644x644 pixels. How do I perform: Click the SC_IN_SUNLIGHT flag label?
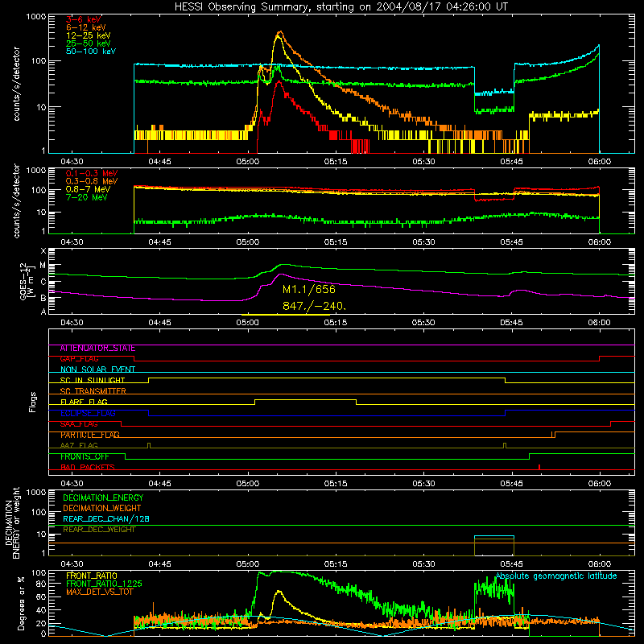coord(93,380)
